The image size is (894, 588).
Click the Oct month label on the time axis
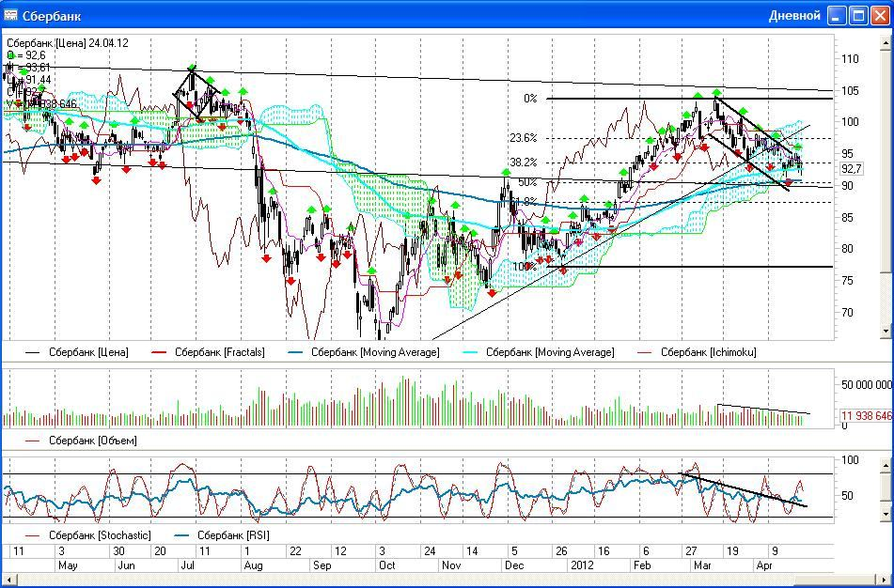(387, 565)
